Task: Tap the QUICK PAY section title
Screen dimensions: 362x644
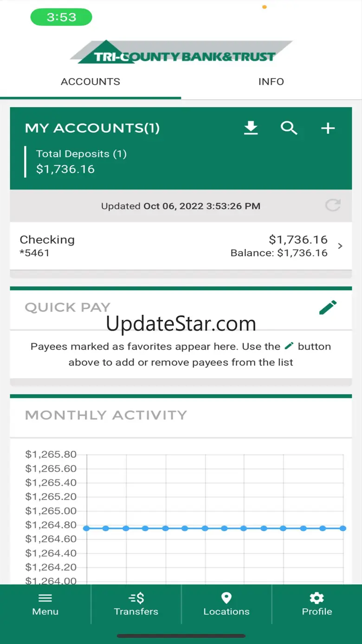Action: click(x=67, y=307)
